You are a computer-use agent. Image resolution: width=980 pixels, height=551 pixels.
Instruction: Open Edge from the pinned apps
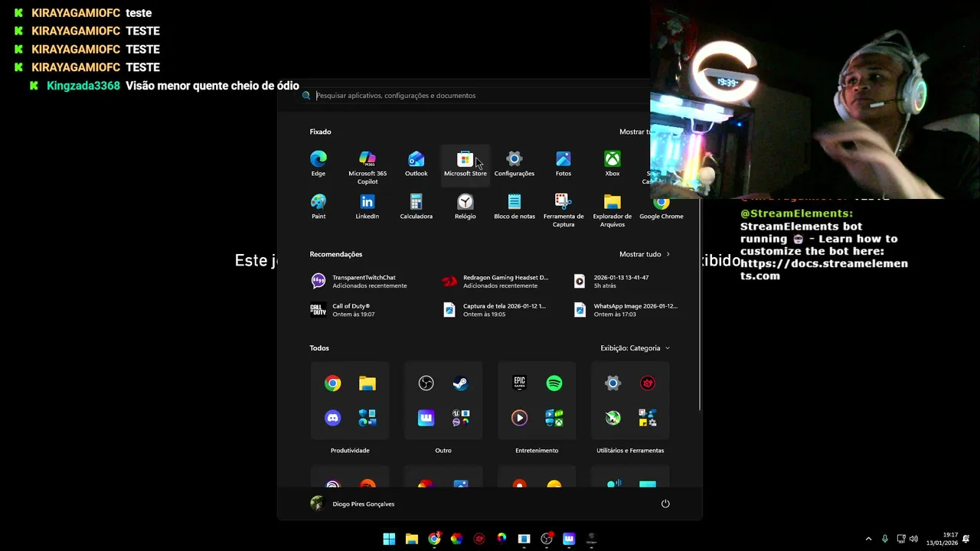point(318,163)
